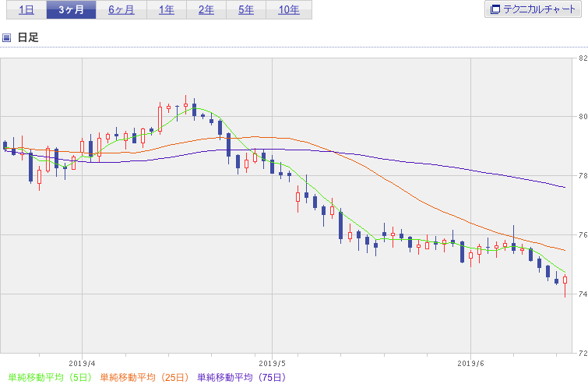The image size is (588, 384).
Task: Click the 74 price axis label
Action: pos(583,294)
